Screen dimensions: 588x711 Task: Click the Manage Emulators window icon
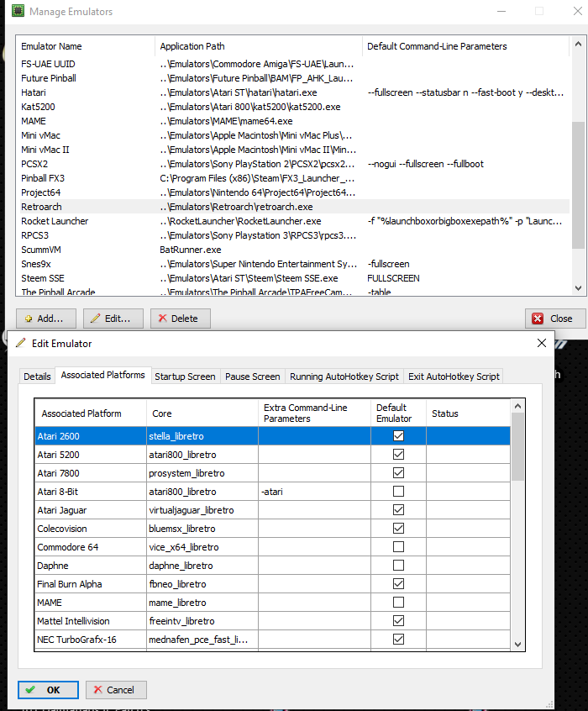click(x=18, y=11)
